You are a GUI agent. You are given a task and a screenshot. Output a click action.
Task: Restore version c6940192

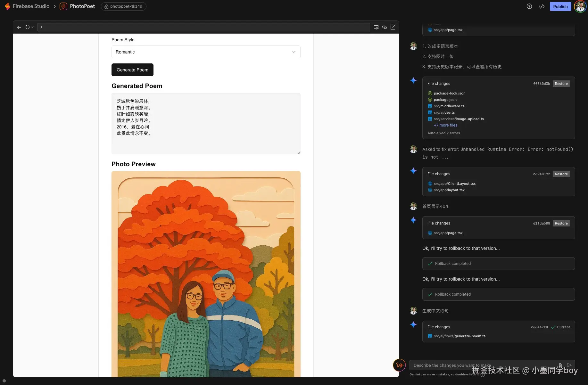click(561, 174)
